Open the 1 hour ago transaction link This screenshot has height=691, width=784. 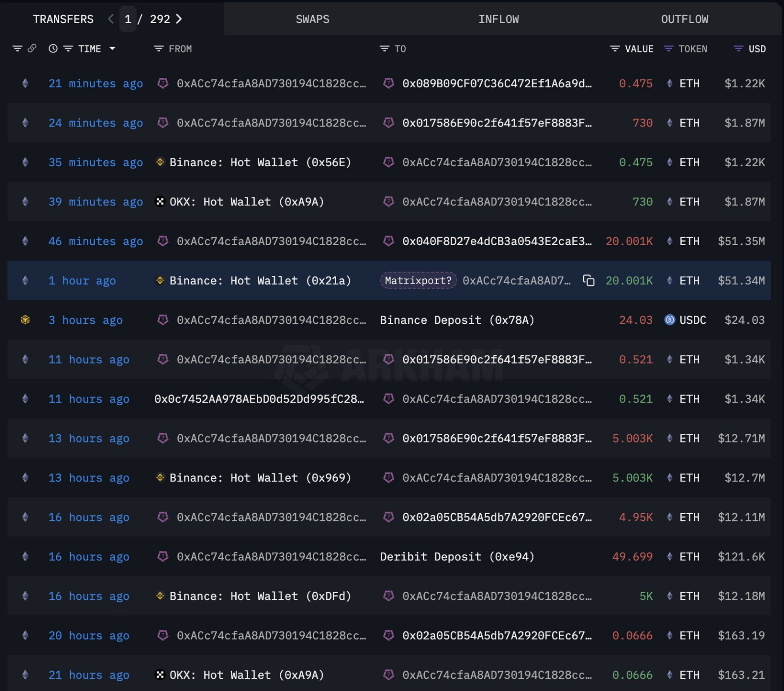coord(82,281)
